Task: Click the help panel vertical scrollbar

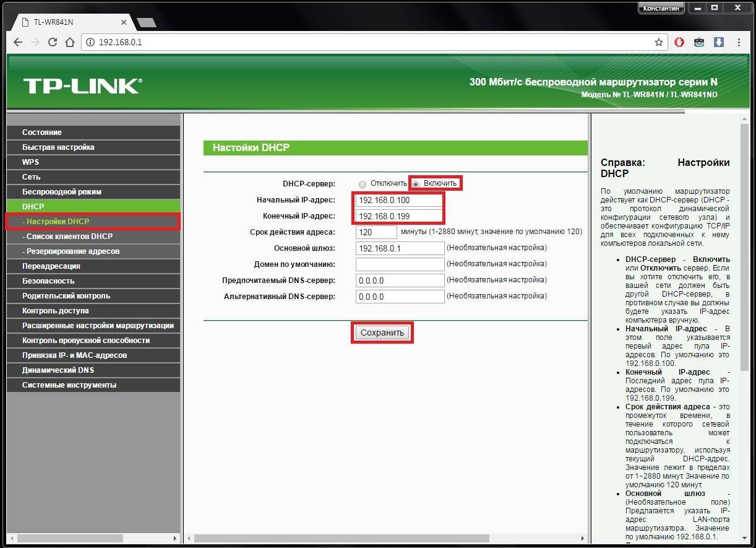Action: pos(744,248)
